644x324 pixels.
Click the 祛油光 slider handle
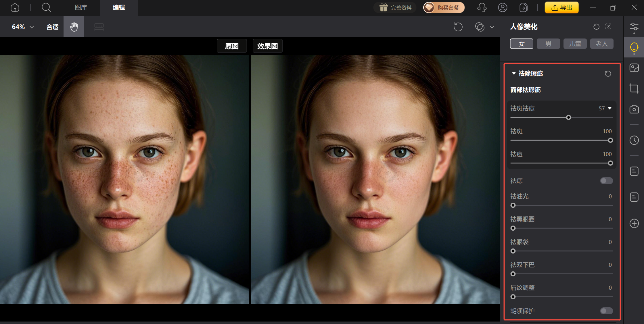click(513, 205)
